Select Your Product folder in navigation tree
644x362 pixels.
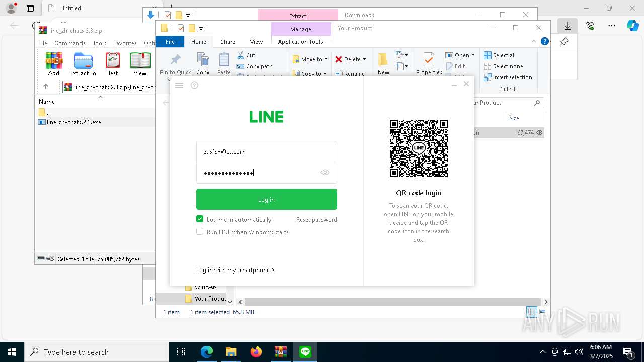pos(205,299)
